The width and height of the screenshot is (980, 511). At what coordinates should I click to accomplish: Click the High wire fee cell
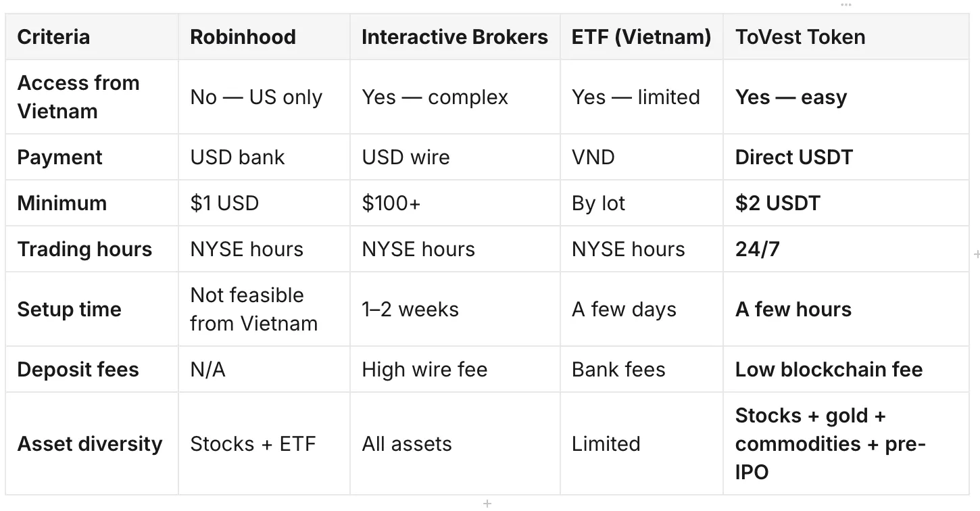(455, 369)
